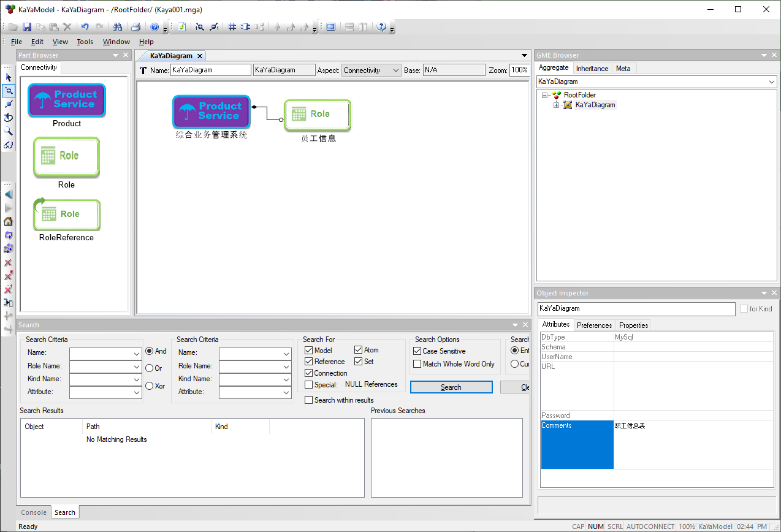Click the Undo arrow in the toolbar
Image resolution: width=781 pixels, height=532 pixels.
click(x=85, y=27)
